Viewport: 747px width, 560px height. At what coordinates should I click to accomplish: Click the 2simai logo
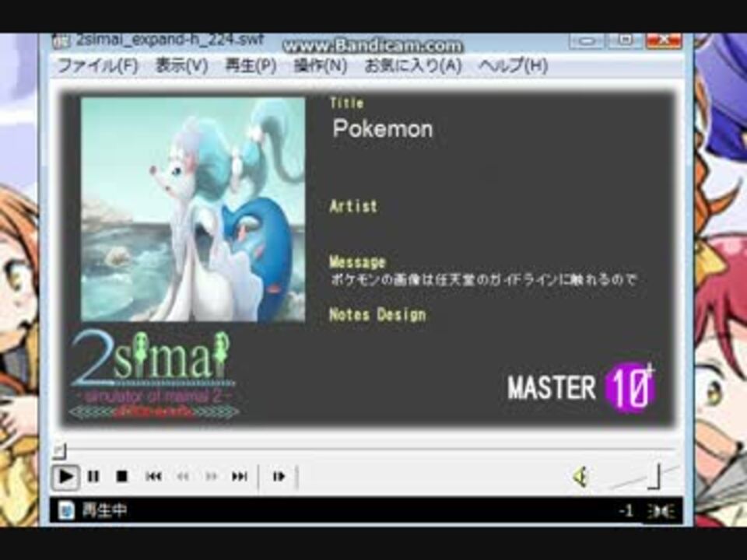coord(153,374)
